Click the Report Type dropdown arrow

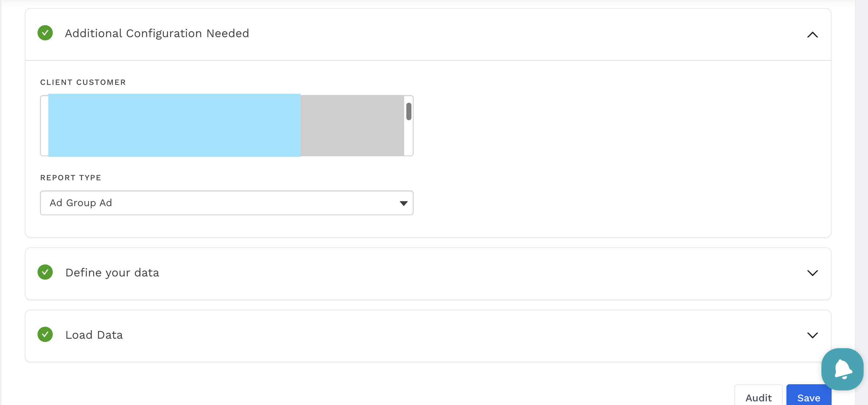coord(403,203)
